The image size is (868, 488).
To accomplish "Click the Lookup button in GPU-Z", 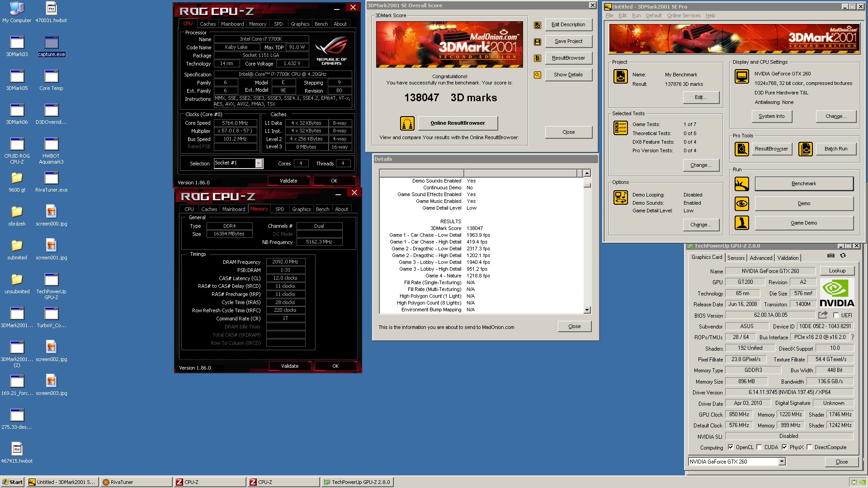I will pos(837,271).
